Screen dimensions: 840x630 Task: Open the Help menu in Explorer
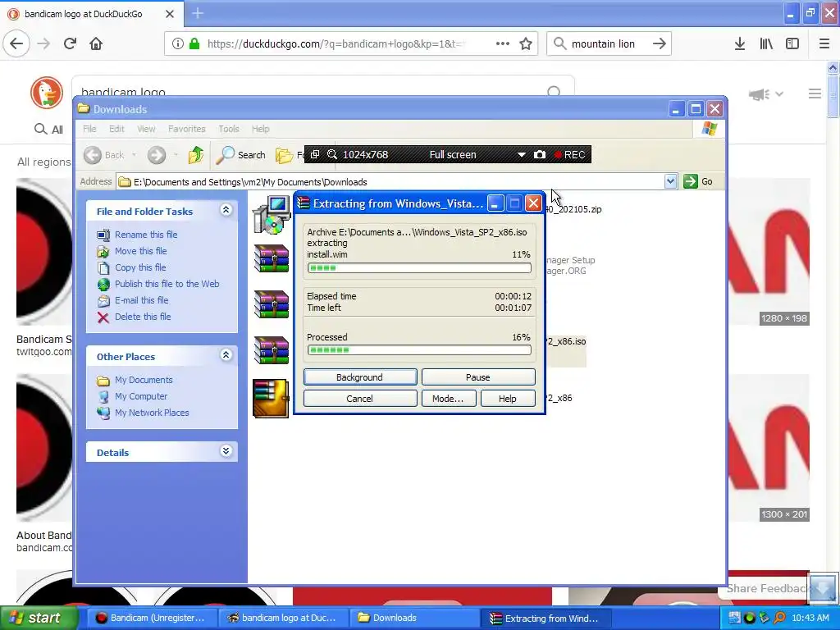[260, 129]
